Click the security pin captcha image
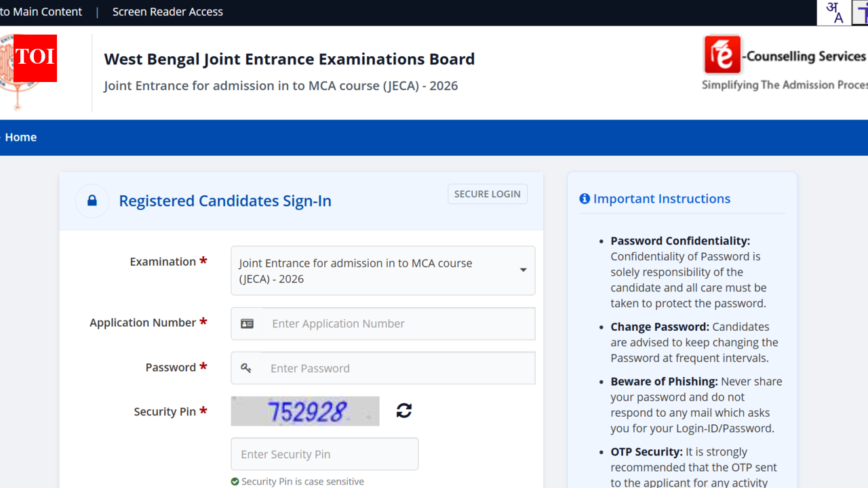This screenshot has height=488, width=868. click(305, 411)
